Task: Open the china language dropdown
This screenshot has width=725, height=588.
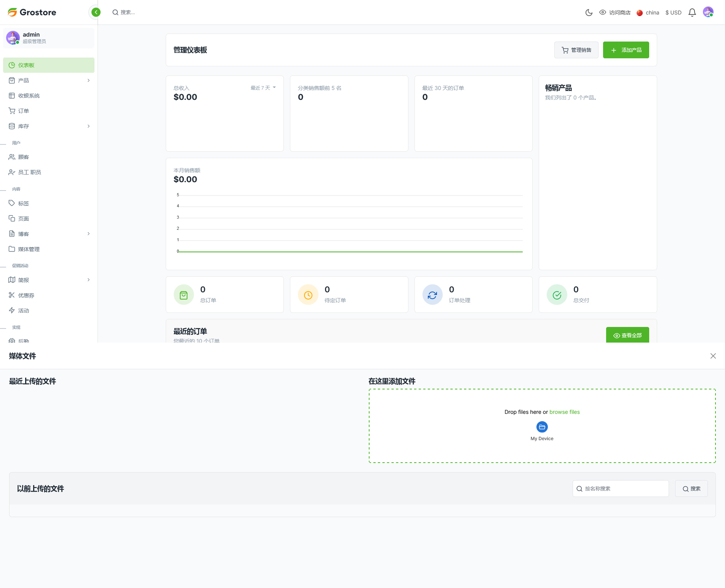Action: click(x=648, y=13)
